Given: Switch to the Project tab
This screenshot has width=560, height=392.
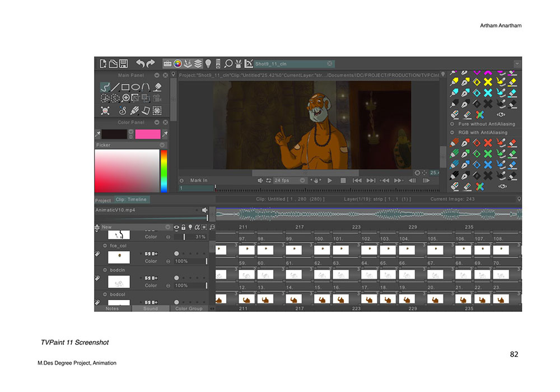Looking at the screenshot, I should [x=102, y=200].
